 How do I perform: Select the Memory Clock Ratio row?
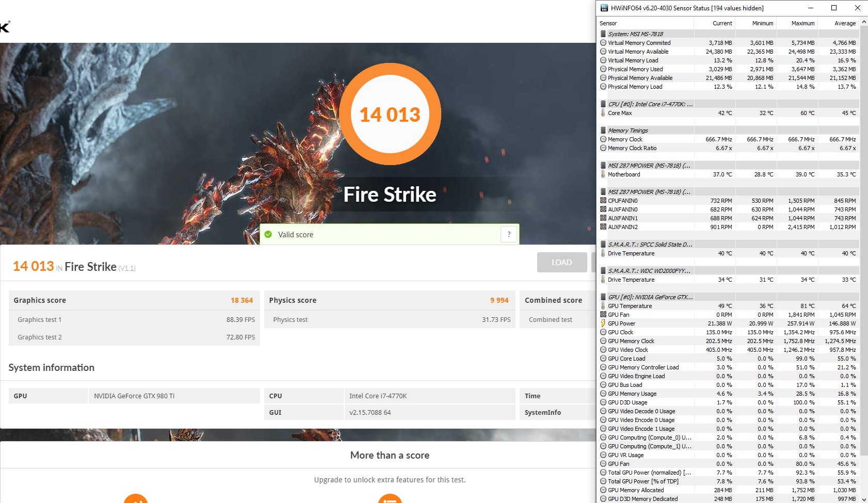point(728,148)
